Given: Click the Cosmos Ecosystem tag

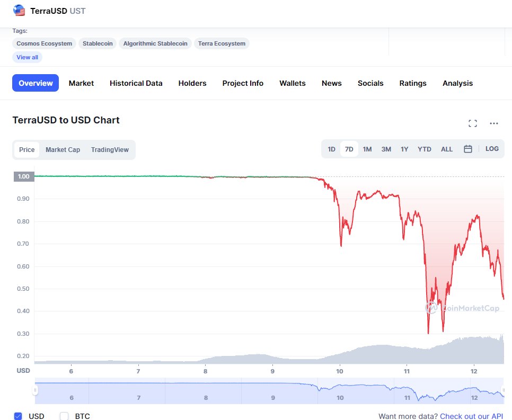Looking at the screenshot, I should [x=44, y=43].
